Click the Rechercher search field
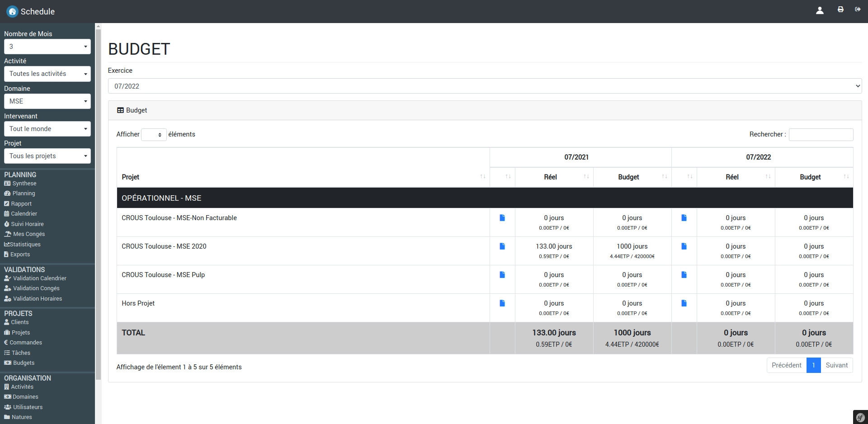The width and height of the screenshot is (868, 424). pos(821,135)
